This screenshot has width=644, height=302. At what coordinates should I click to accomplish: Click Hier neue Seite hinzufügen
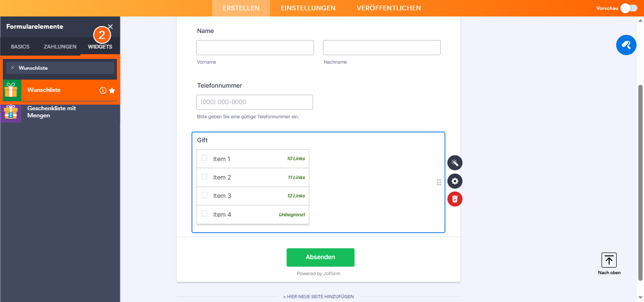click(318, 297)
